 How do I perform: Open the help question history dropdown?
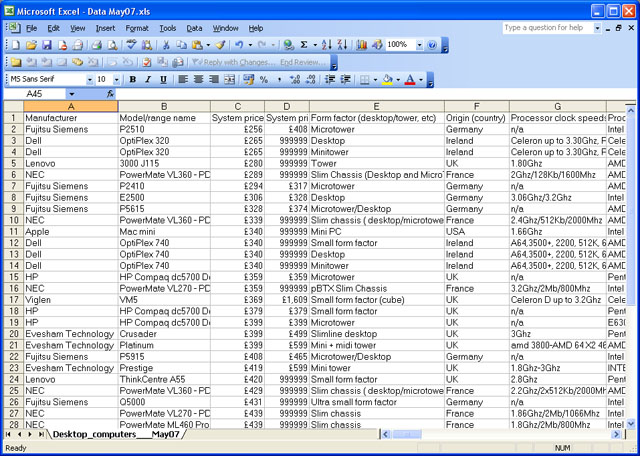pos(598,28)
